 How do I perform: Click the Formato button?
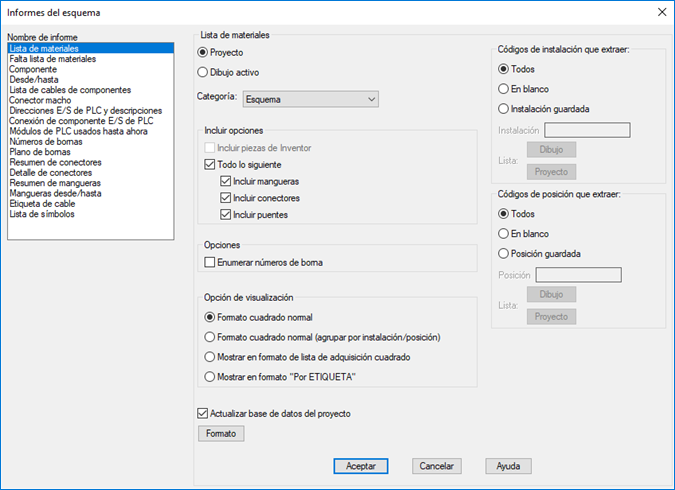click(222, 434)
